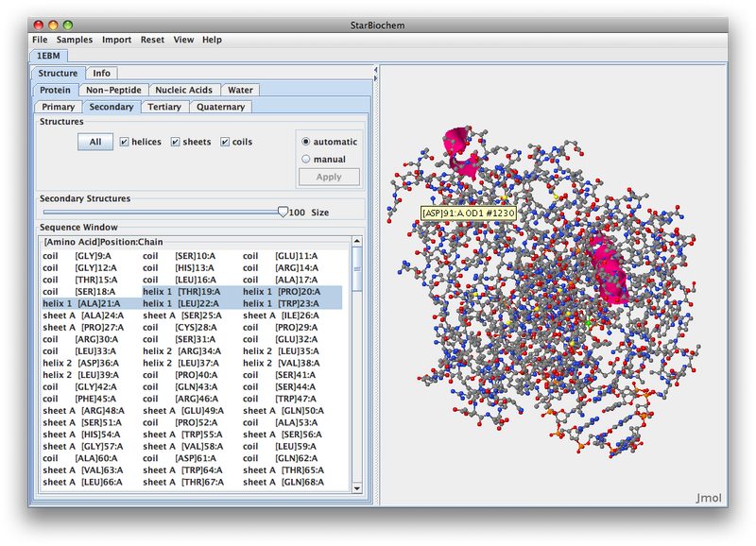Open the Samples menu
The height and width of the screenshot is (546, 756).
(75, 40)
